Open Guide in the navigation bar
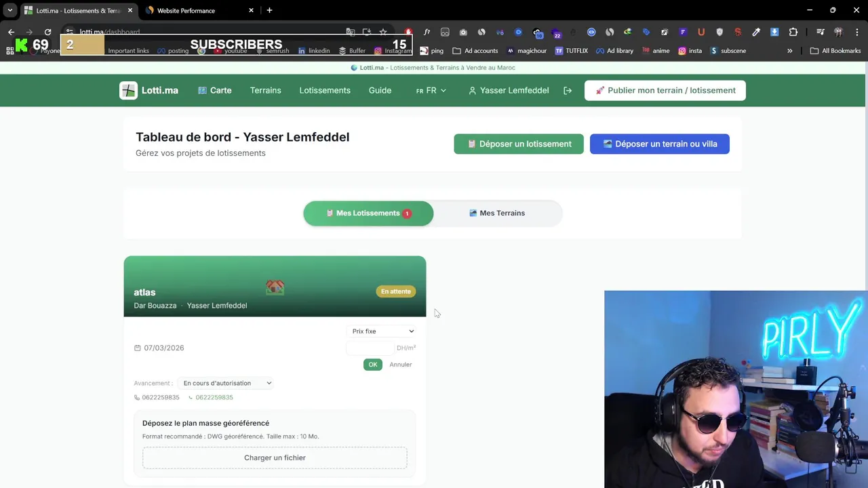Screen dimensions: 868x488 (380, 90)
